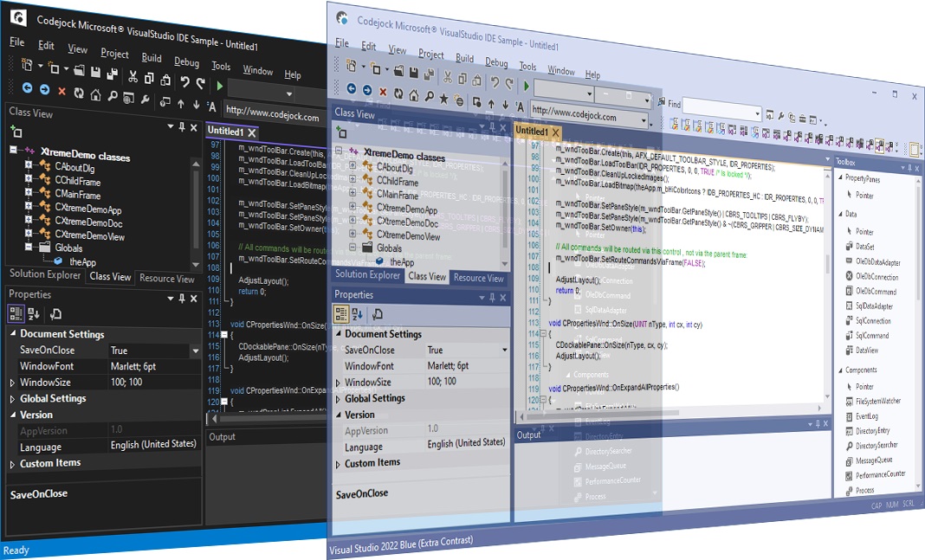This screenshot has height=560, width=925.
Task: Click green Start arrow in dark window
Action: point(219,86)
